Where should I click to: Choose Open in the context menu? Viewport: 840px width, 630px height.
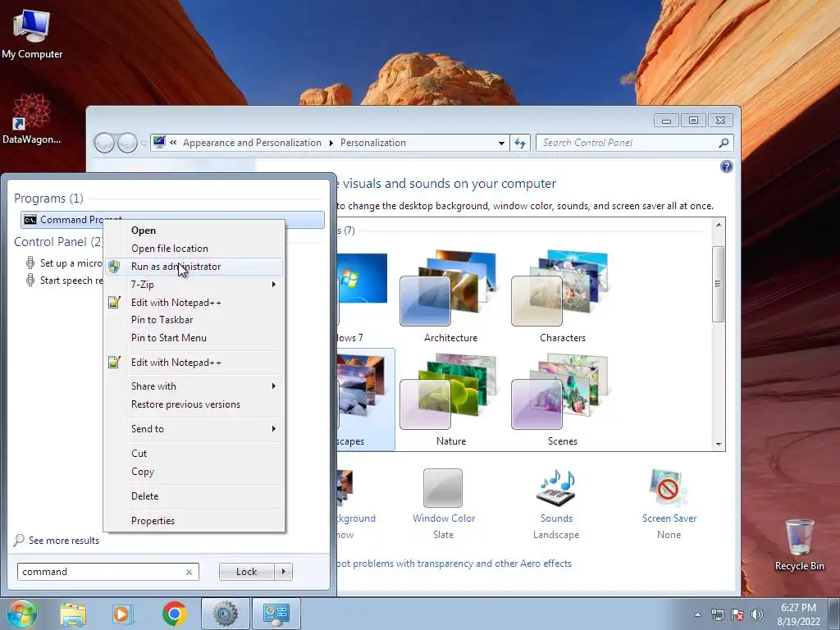click(194, 231)
